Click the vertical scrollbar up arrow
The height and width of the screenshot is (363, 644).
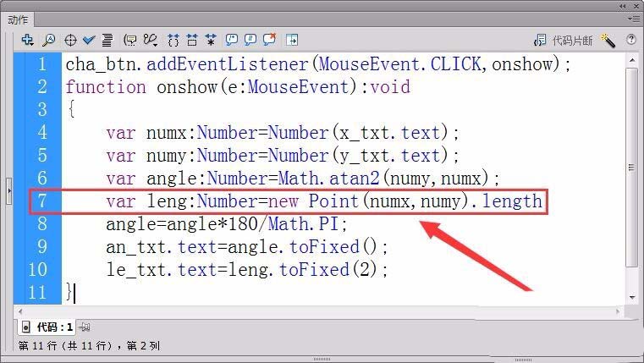tap(631, 61)
